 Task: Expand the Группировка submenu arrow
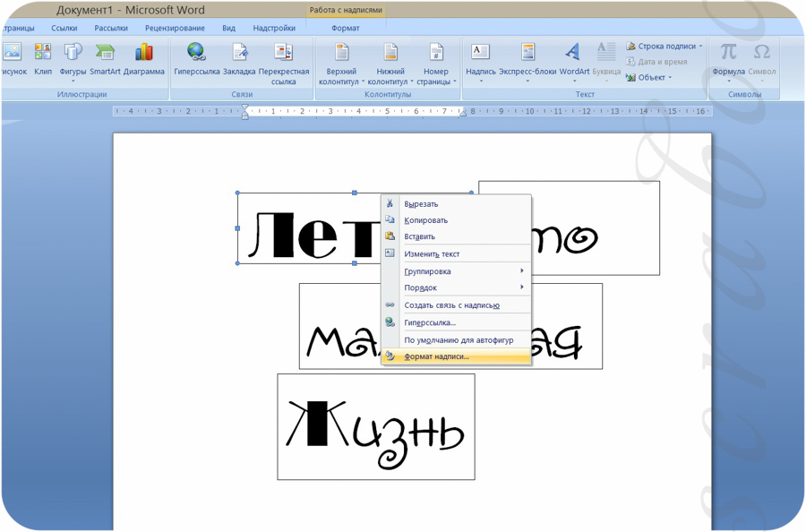[x=522, y=270]
